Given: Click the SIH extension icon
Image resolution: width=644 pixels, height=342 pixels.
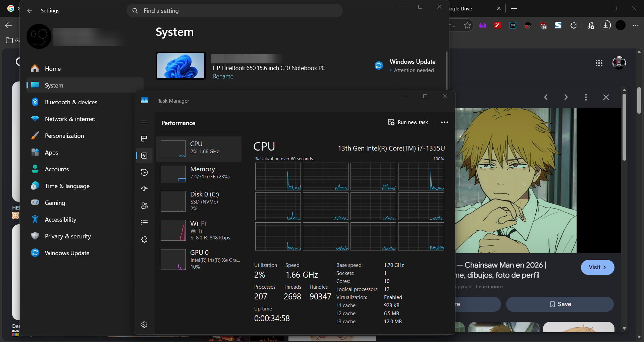Looking at the screenshot, I should pyautogui.click(x=513, y=25).
